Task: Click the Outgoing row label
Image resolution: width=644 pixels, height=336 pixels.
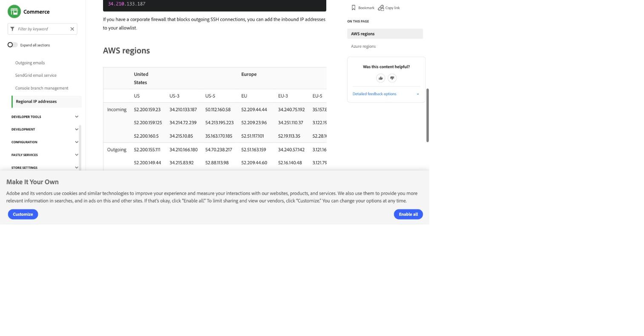Action: [x=117, y=150]
